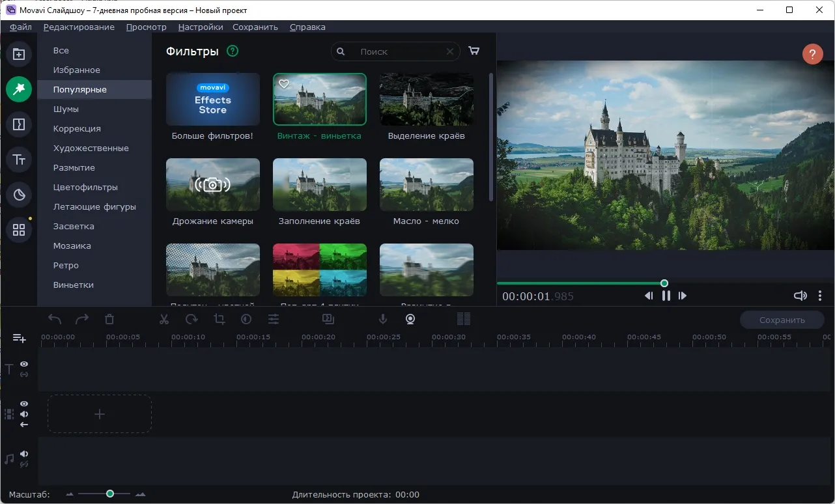Open the add track menu
The image size is (835, 504).
pos(20,338)
